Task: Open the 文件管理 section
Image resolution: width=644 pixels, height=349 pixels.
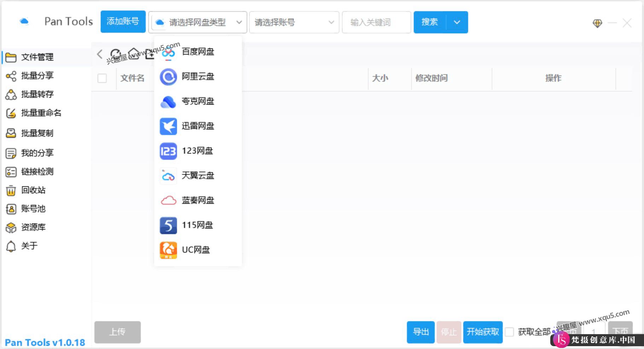Action: (x=46, y=57)
